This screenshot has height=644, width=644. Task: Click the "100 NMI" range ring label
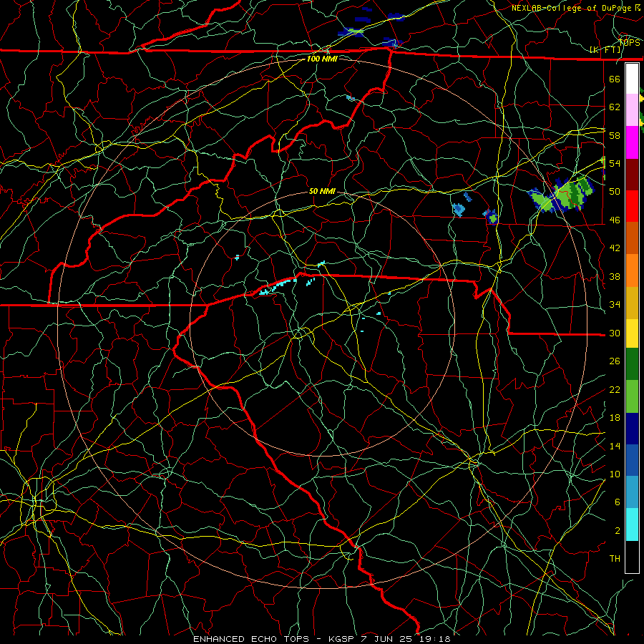322,59
